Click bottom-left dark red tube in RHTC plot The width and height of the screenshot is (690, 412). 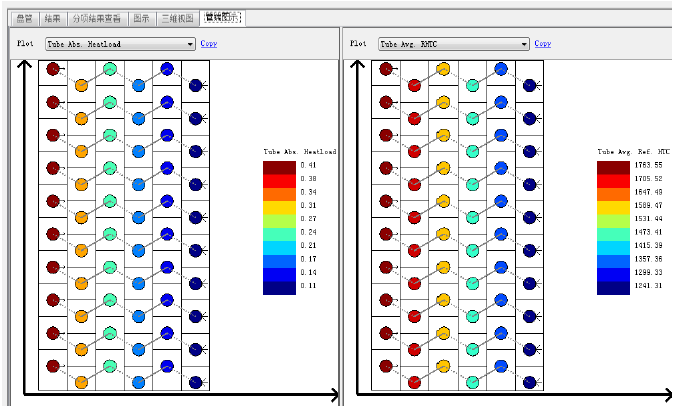point(386,366)
